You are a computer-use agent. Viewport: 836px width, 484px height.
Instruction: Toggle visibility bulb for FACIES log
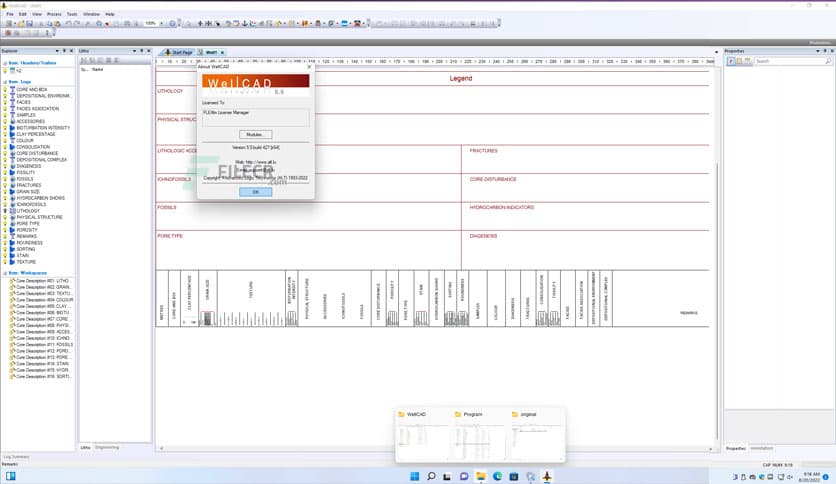click(x=5, y=102)
